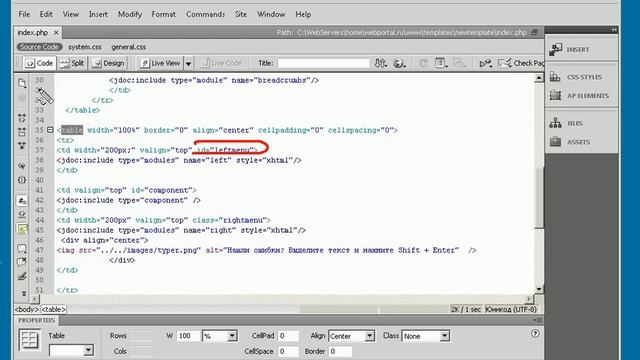Open the Insert menu
The height and width of the screenshot is (360, 640).
(x=98, y=14)
